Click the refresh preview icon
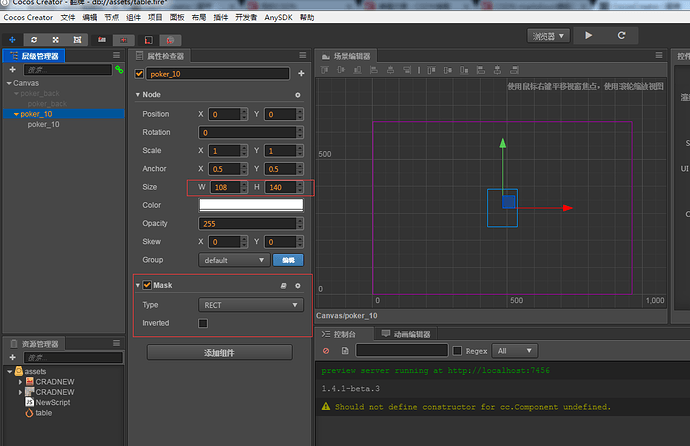690x446 pixels. pos(621,35)
